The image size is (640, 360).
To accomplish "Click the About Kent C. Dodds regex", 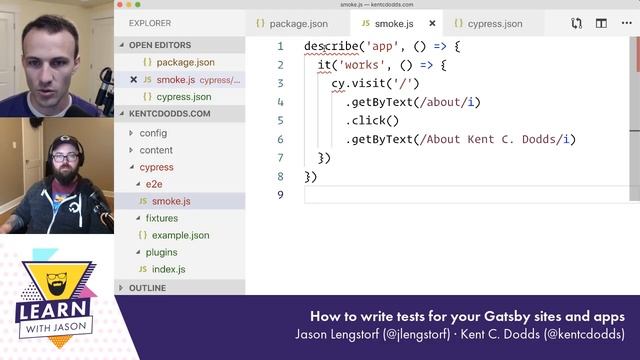I will point(494,139).
